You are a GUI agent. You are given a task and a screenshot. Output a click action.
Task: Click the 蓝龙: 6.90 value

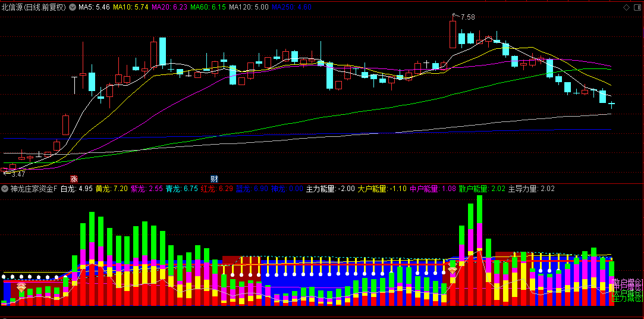tap(252, 189)
